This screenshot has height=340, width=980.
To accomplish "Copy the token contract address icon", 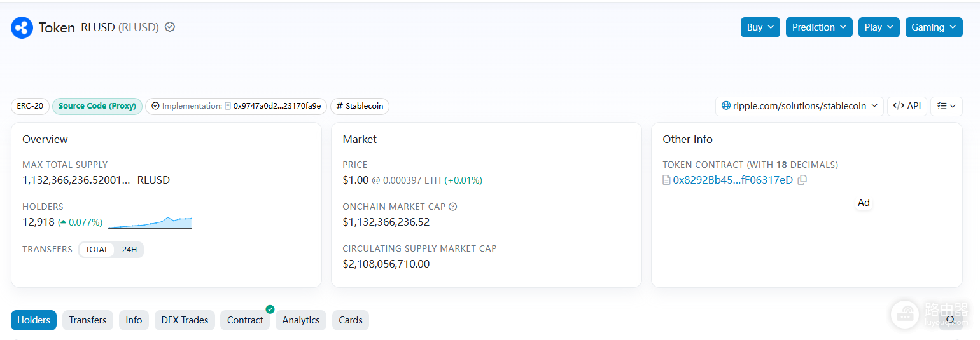I will (x=802, y=180).
